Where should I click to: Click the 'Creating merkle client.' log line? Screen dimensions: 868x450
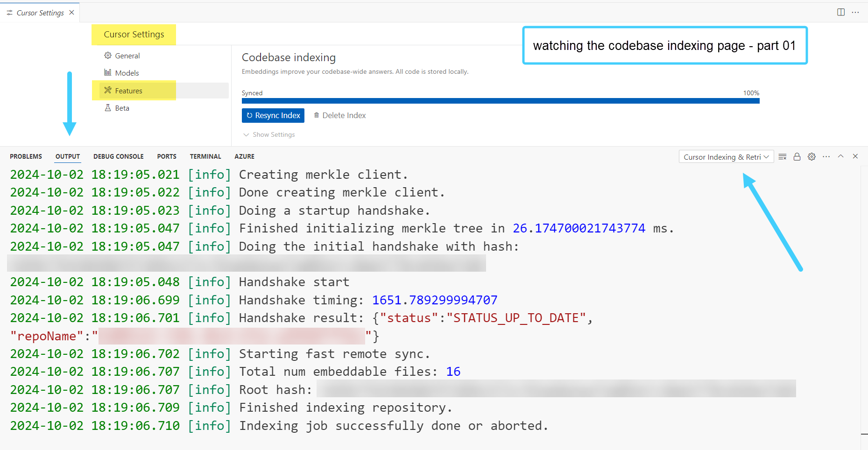coord(324,175)
